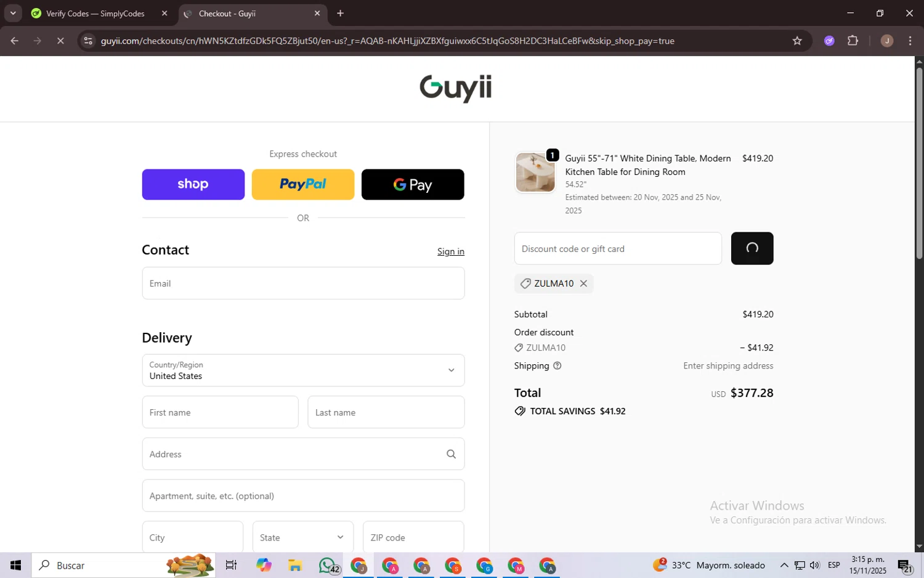Close the Verify Codes — SimplyCodes tab
The height and width of the screenshot is (578, 924).
[x=164, y=13]
